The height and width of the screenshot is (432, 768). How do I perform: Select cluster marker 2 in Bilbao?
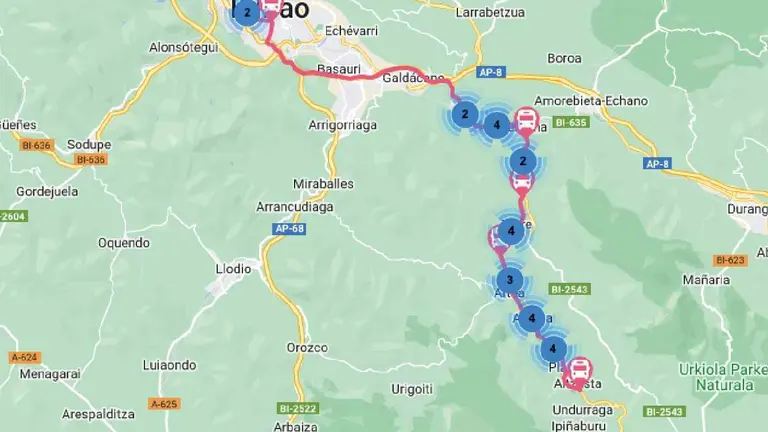pos(247,13)
